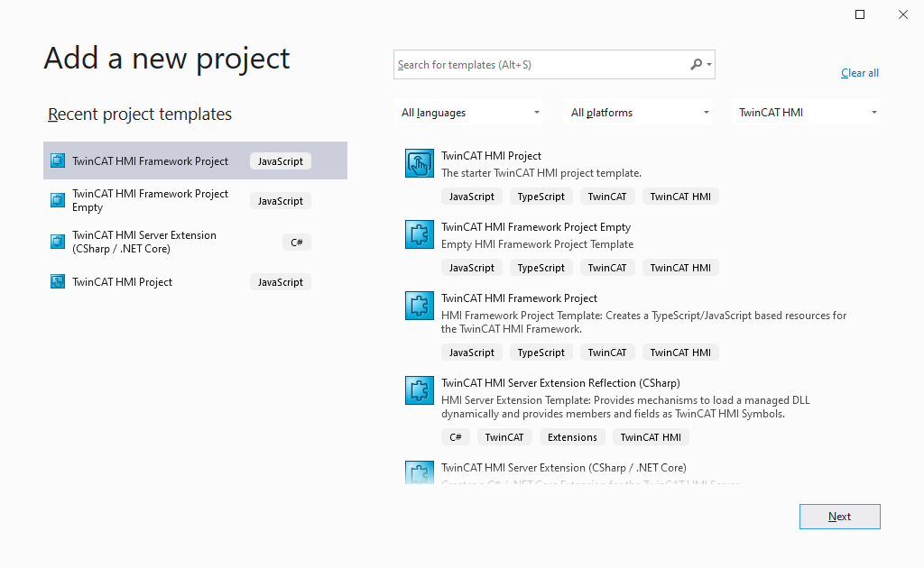Select the template title exactly 'TwinCAT HMI Framework Project' in the right-hand list
Image resolution: width=924 pixels, height=568 pixels.
(x=519, y=298)
